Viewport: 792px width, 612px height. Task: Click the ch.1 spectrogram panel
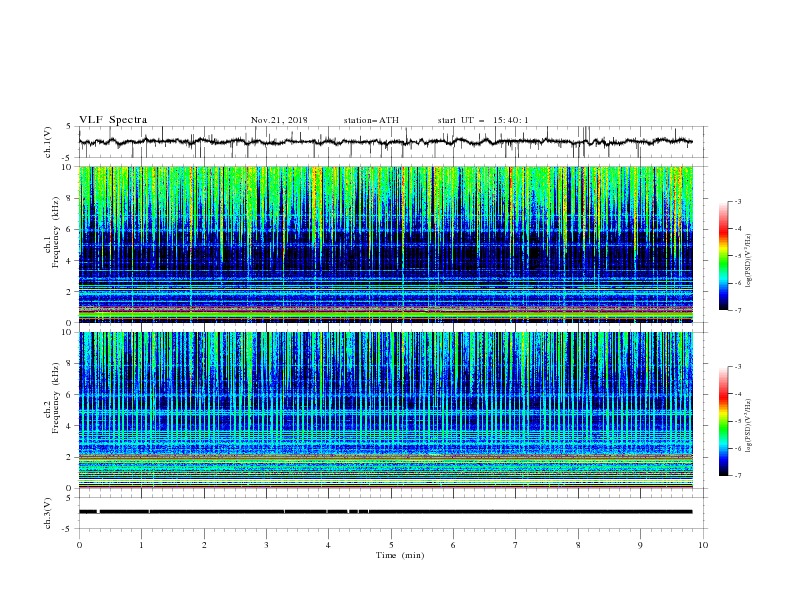pos(386,244)
